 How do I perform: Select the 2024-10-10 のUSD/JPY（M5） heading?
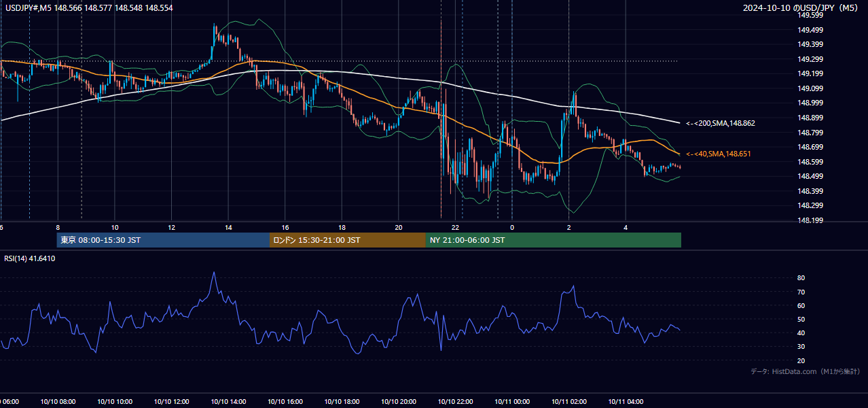pos(801,8)
